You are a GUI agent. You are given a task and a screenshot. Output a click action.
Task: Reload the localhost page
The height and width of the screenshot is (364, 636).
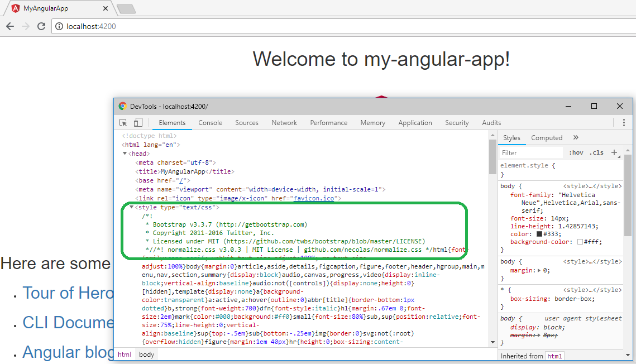coord(41,26)
